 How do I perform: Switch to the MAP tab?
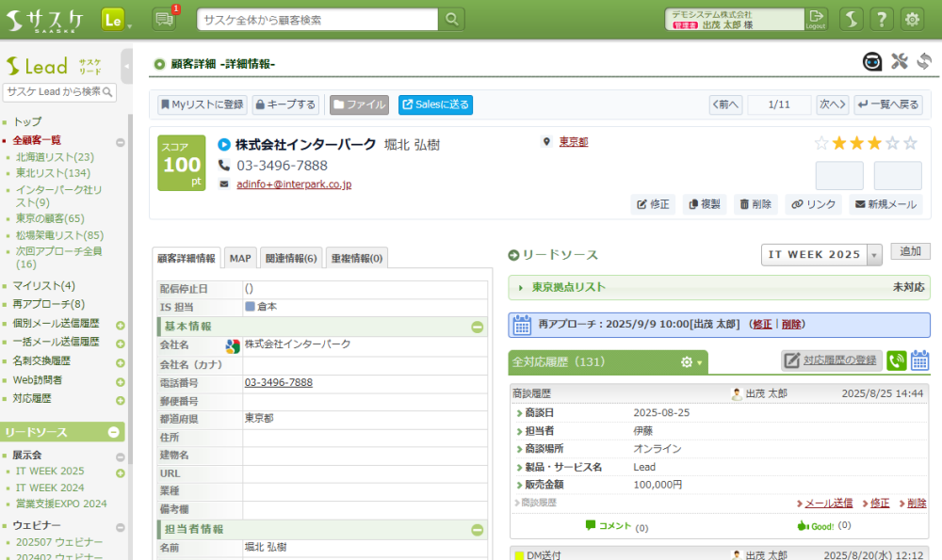coord(240,258)
